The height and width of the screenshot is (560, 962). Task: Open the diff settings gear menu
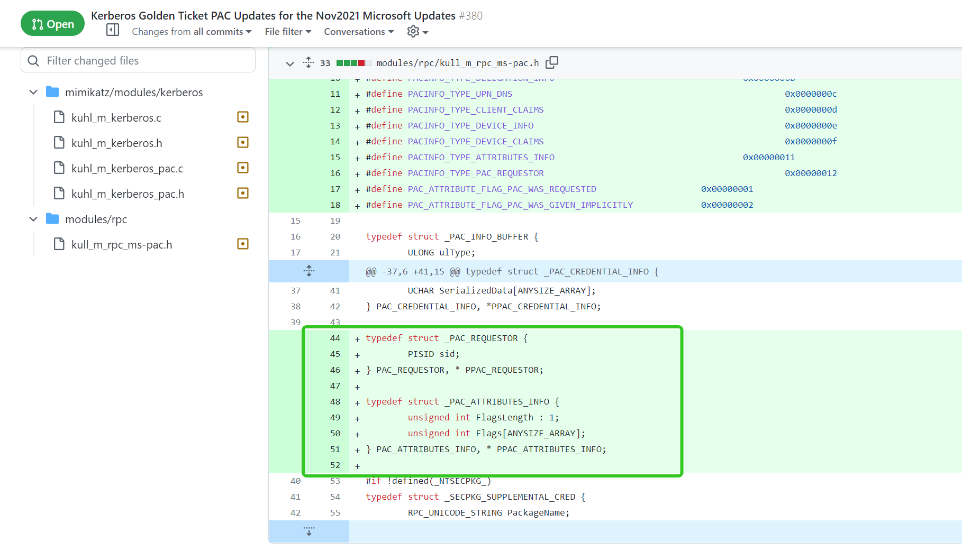pyautogui.click(x=417, y=32)
